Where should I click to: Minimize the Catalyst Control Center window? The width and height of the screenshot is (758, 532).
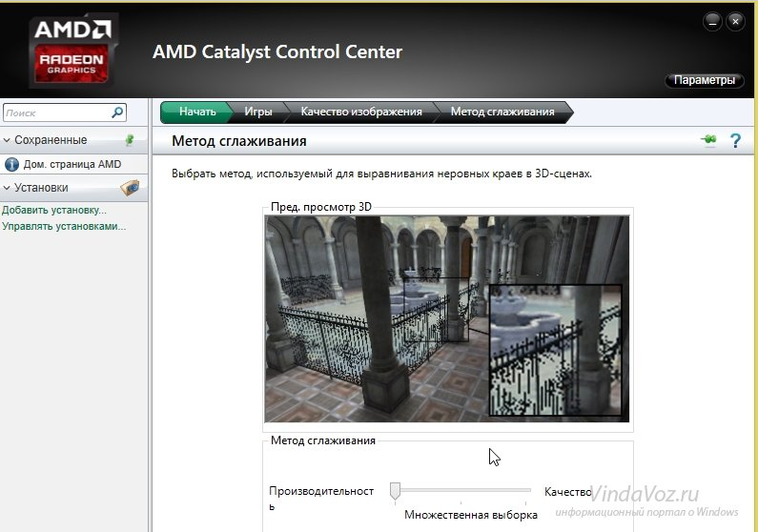coord(712,22)
